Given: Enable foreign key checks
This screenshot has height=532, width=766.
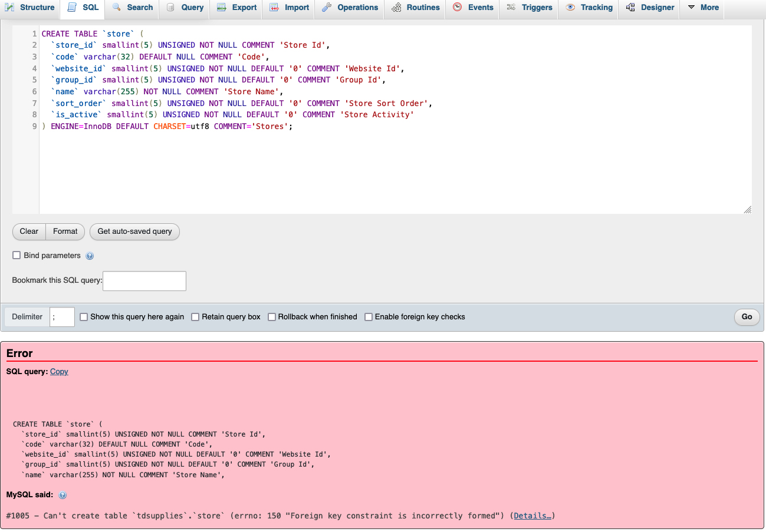Looking at the screenshot, I should 368,316.
